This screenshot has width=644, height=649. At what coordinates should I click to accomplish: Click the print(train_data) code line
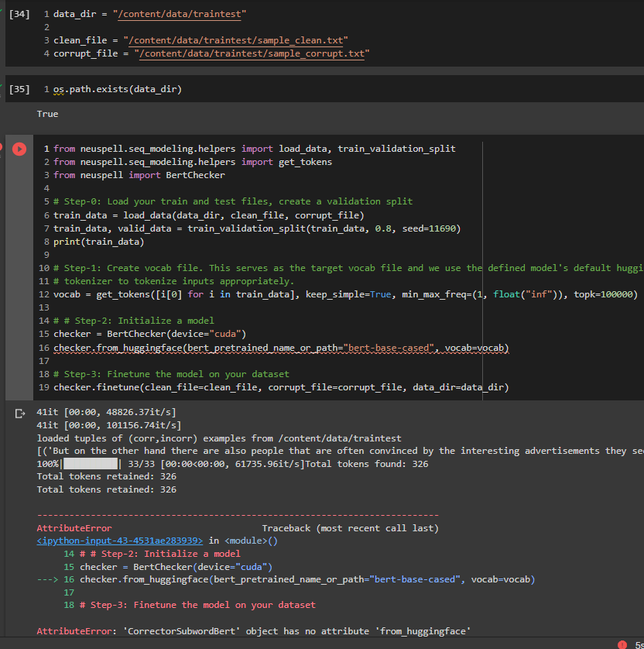pyautogui.click(x=99, y=242)
